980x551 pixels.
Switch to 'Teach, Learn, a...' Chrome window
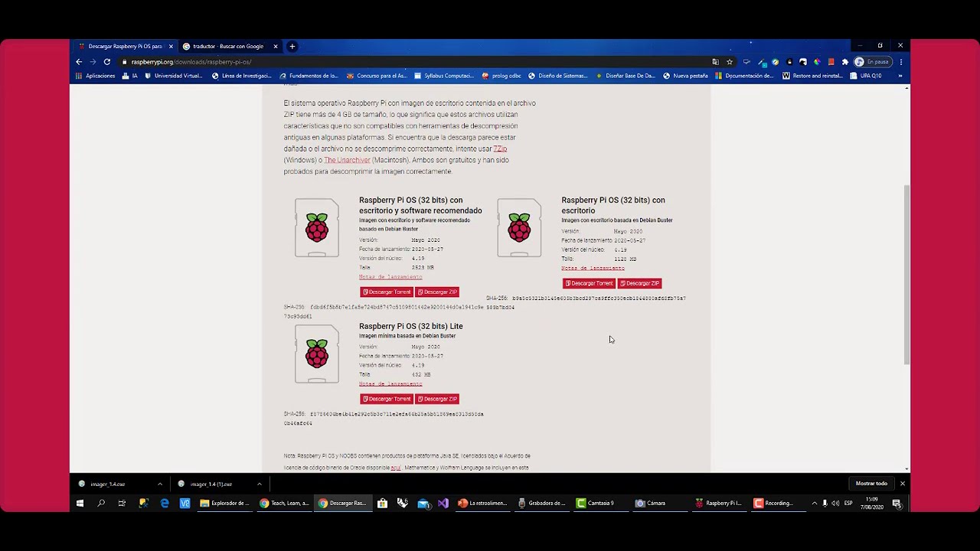(284, 504)
